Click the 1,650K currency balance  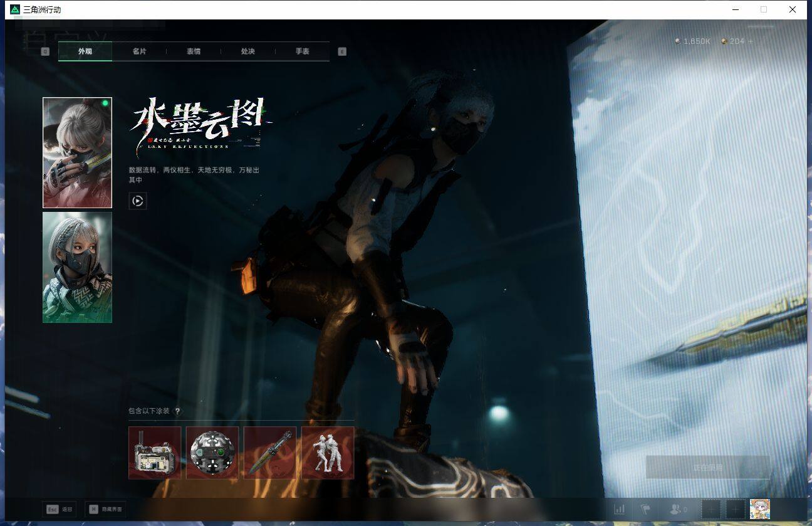click(x=692, y=41)
